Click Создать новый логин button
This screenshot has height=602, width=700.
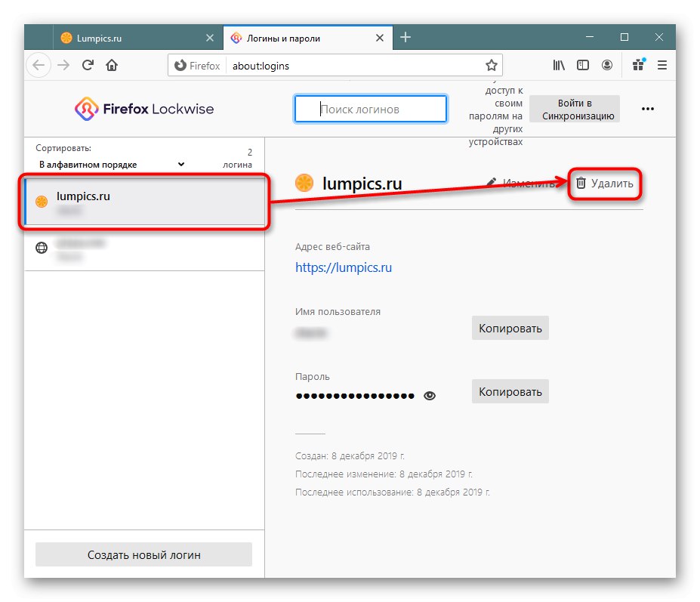[143, 554]
